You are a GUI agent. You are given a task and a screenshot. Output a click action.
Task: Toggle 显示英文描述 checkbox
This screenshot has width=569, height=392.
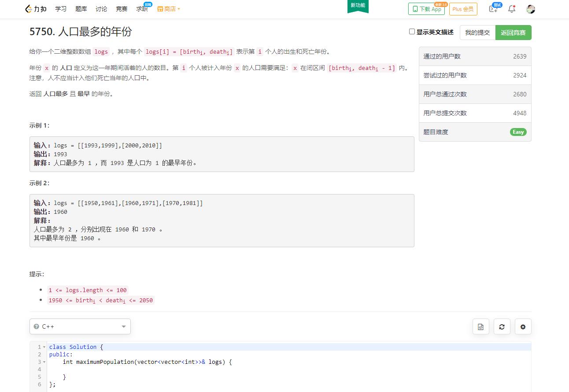(x=412, y=32)
